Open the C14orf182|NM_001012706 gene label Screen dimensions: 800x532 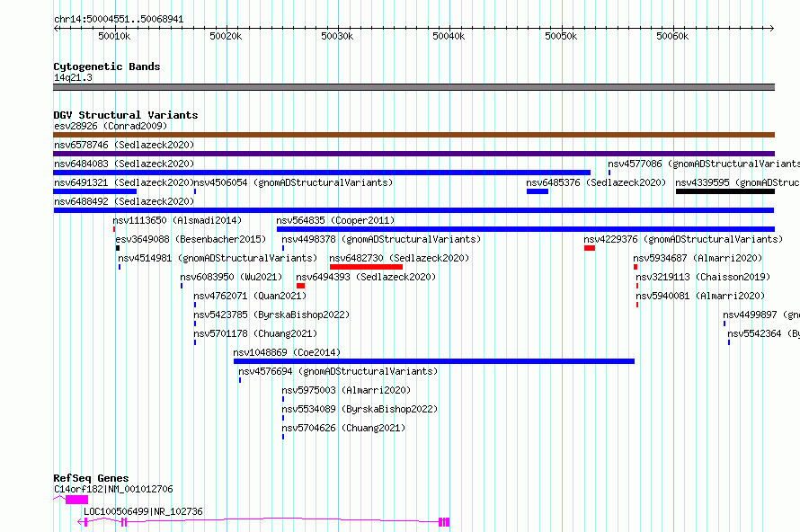pyautogui.click(x=113, y=489)
